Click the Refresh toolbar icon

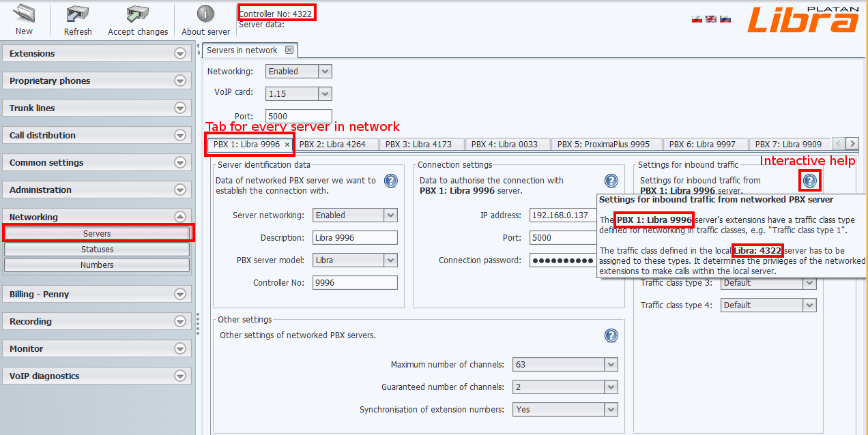[x=78, y=14]
